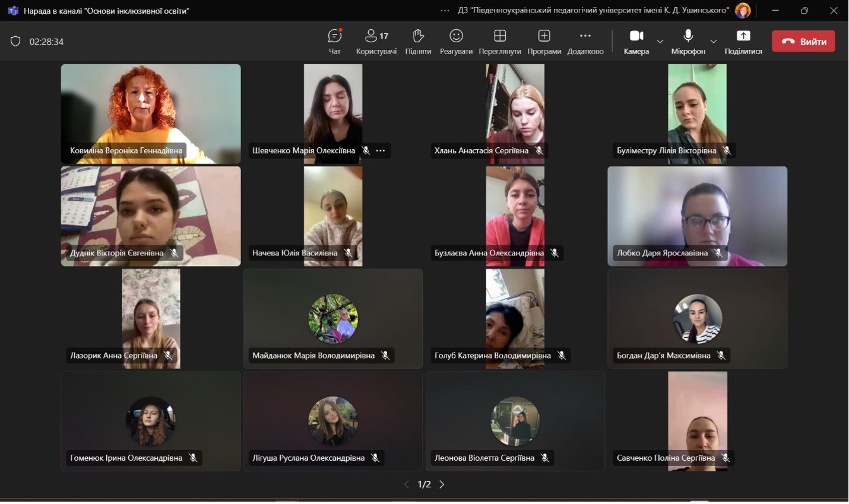Select Ковиліна Вероніка Геннадіївна video tile

151,113
